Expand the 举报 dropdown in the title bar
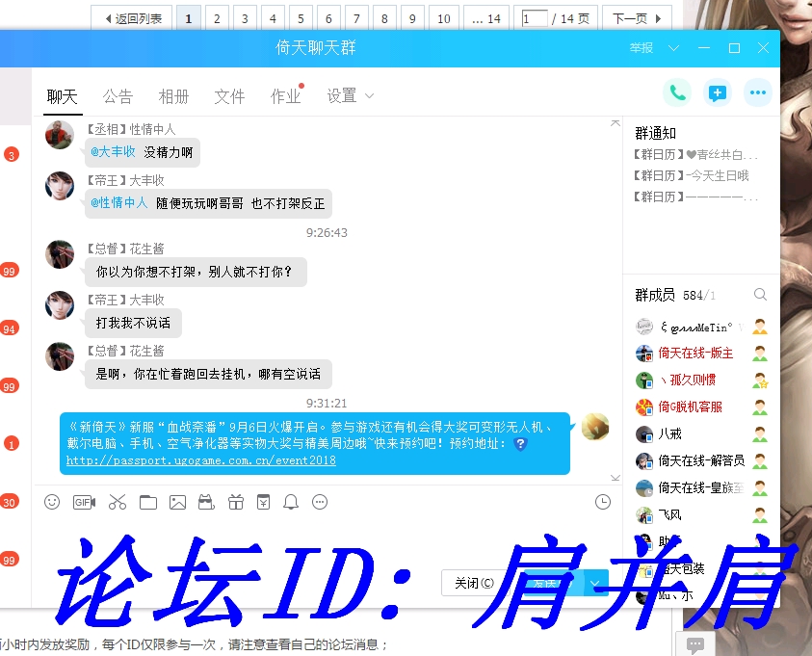 (x=671, y=47)
